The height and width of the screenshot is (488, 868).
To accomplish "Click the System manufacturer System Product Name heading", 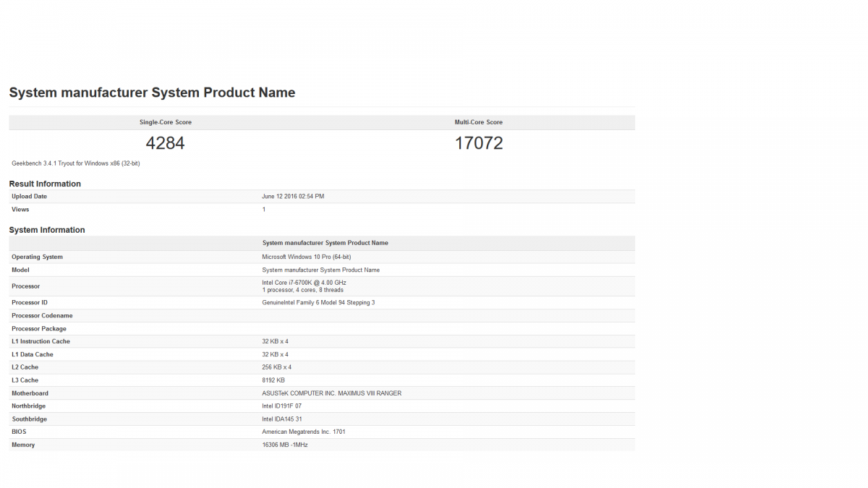I will pyautogui.click(x=152, y=93).
